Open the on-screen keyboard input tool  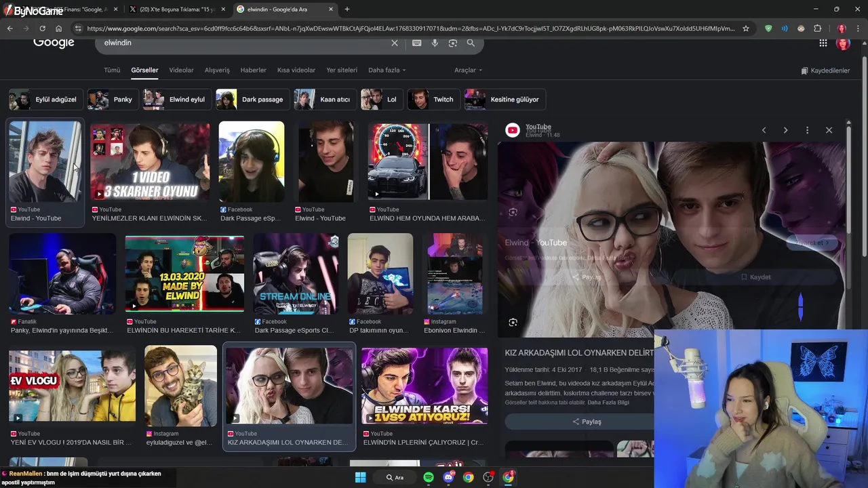[416, 43]
